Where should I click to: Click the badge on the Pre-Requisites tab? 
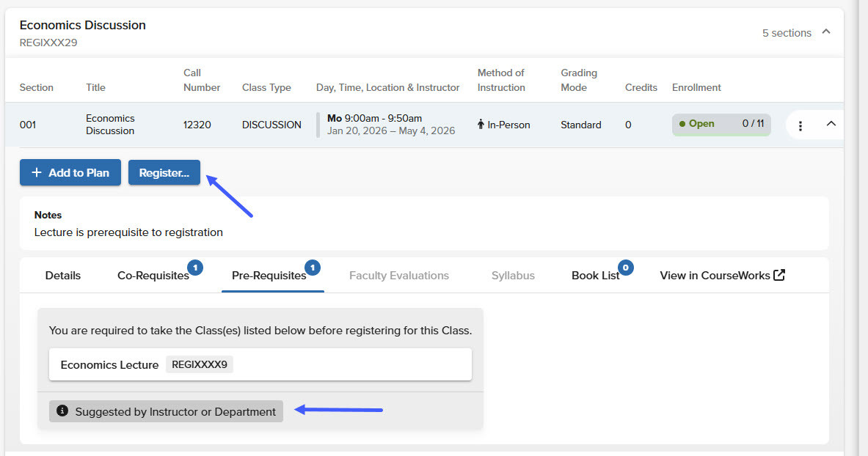312,268
